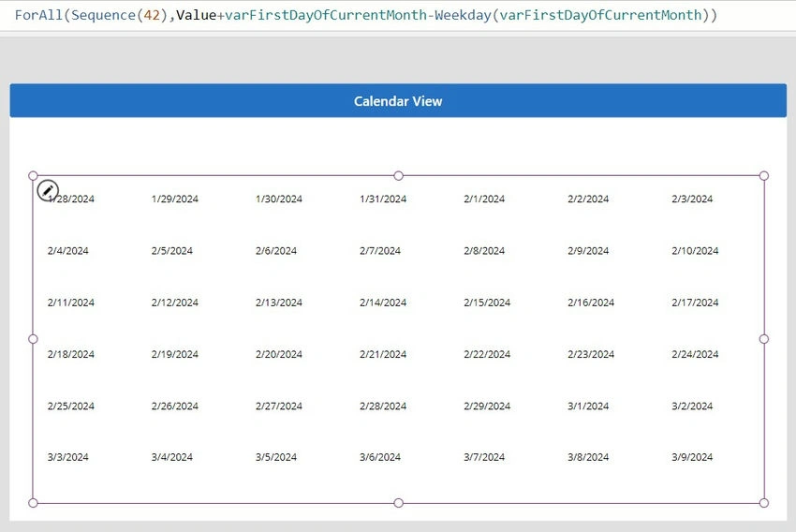The image size is (796, 532).
Task: Click the 2/3/2024 date cell
Action: coord(692,199)
